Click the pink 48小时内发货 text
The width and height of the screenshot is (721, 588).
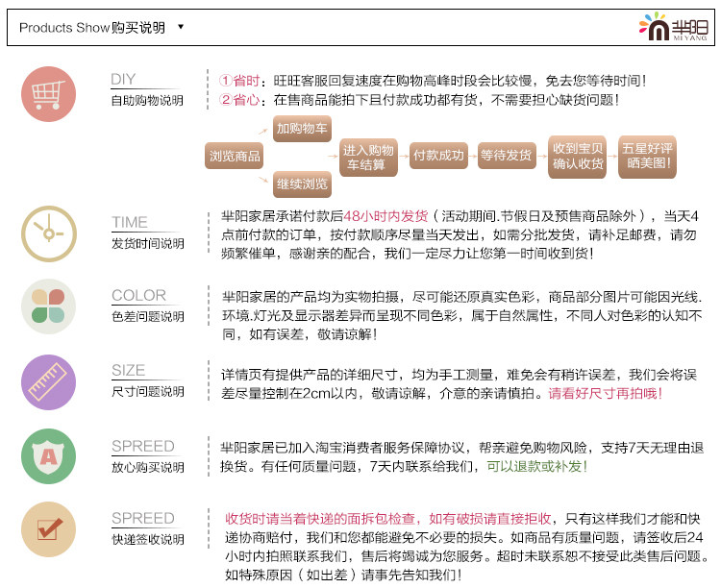[x=385, y=216]
